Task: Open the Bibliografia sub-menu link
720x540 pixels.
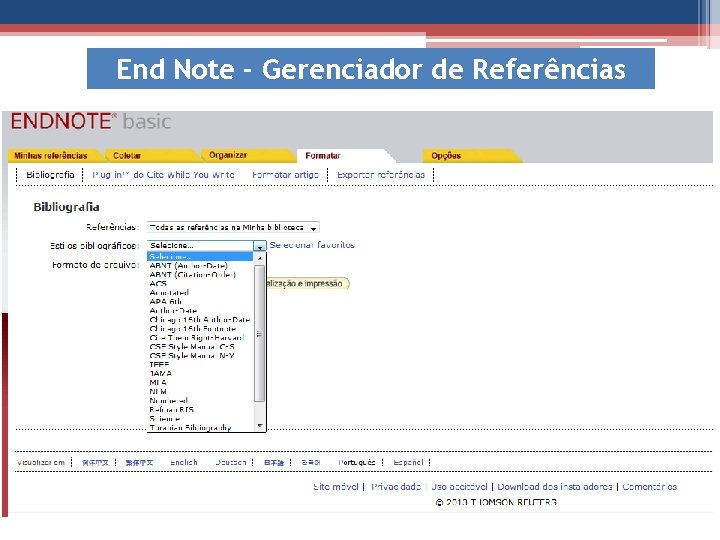Action: 50,175
